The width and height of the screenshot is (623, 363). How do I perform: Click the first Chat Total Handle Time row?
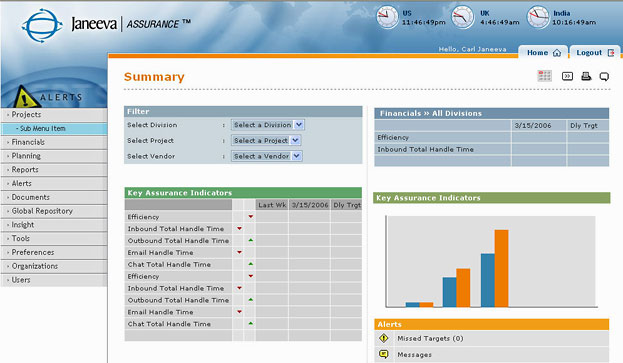point(243,265)
